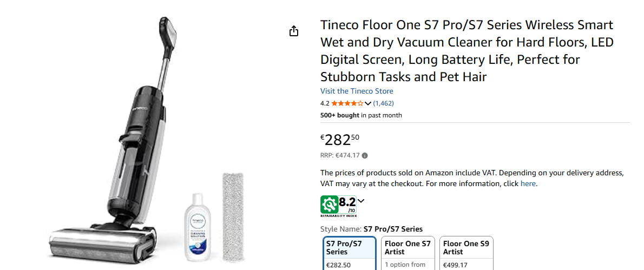The image size is (644, 270).
Task: Click the RRP €474.17 strikethrough price text
Action: click(x=340, y=156)
